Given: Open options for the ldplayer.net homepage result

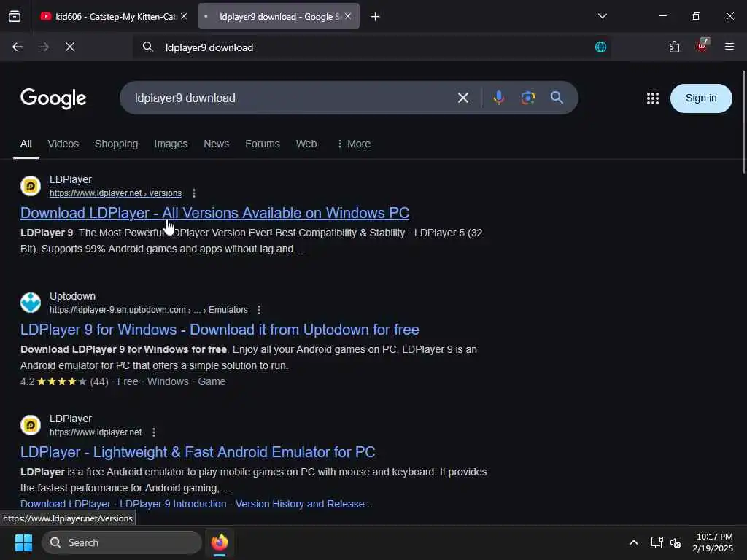Looking at the screenshot, I should pos(153,432).
